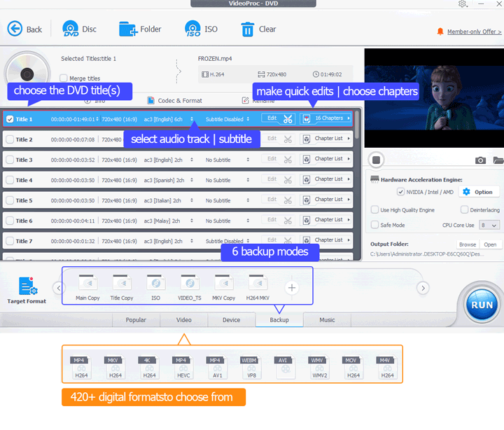Screen dimensions: 504x430
Task: Take a snapshot with the camera icon
Action: [x=480, y=160]
